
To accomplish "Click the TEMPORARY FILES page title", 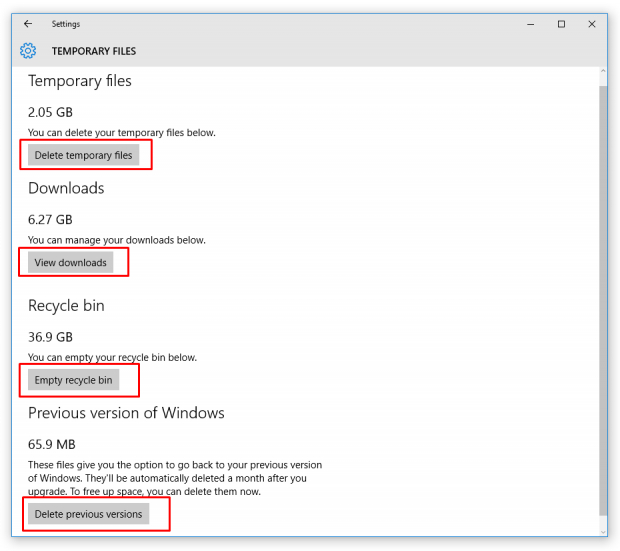I will point(94,51).
